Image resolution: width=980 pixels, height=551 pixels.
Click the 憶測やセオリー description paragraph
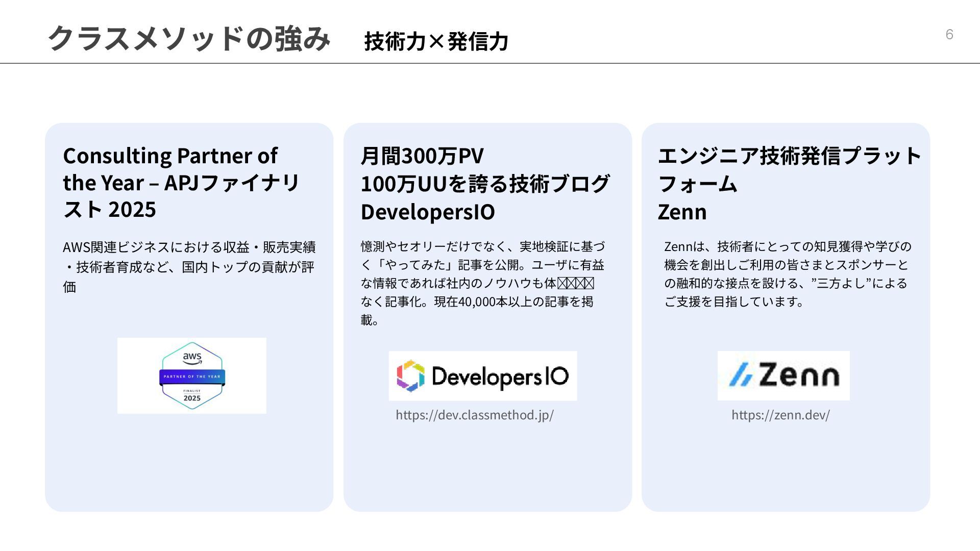click(482, 283)
